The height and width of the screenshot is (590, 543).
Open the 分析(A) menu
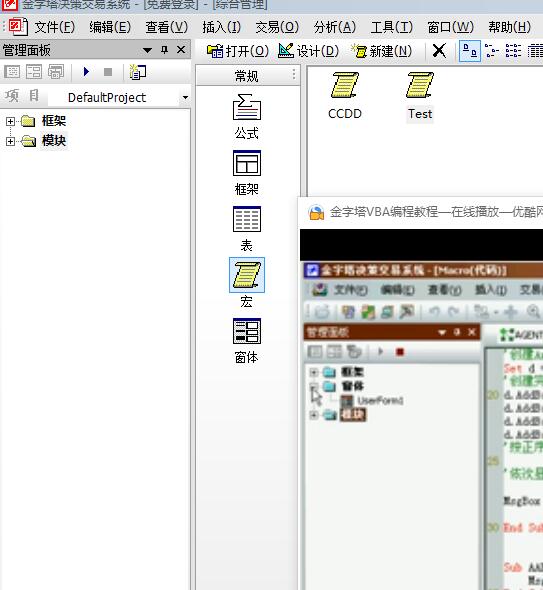(x=335, y=27)
